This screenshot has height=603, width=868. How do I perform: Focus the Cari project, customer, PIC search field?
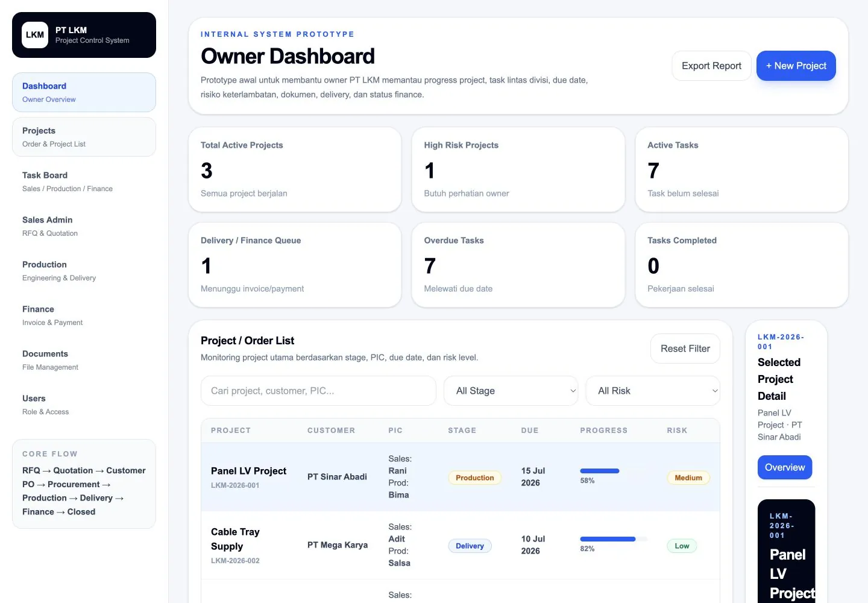pyautogui.click(x=318, y=391)
